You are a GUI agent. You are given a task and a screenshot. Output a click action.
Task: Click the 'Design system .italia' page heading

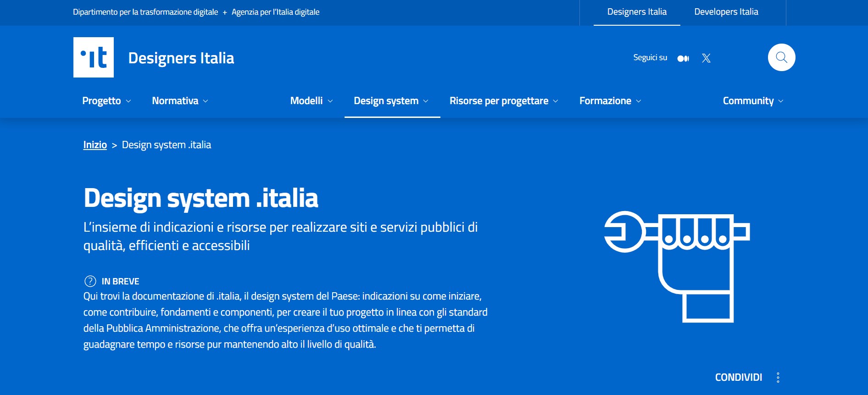(201, 199)
